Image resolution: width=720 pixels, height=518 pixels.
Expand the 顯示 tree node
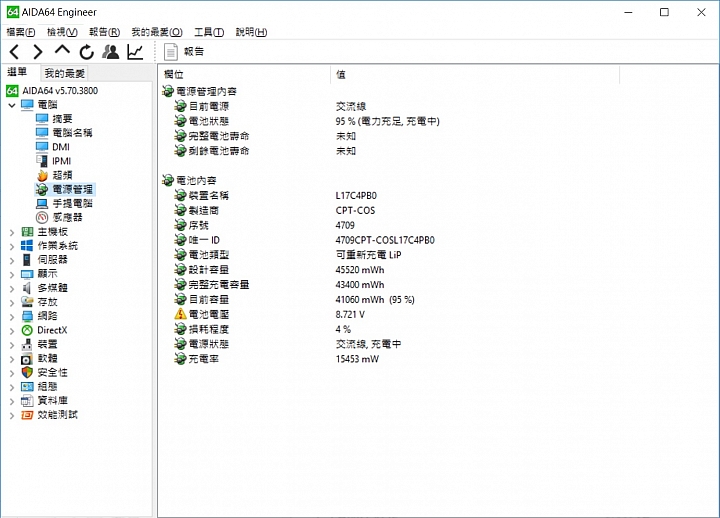11,275
